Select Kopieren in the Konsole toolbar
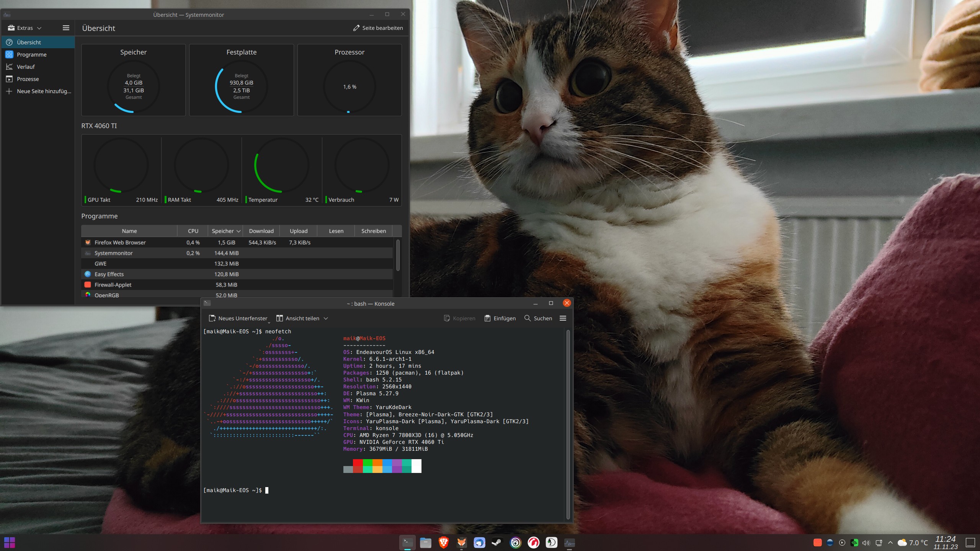 point(459,318)
